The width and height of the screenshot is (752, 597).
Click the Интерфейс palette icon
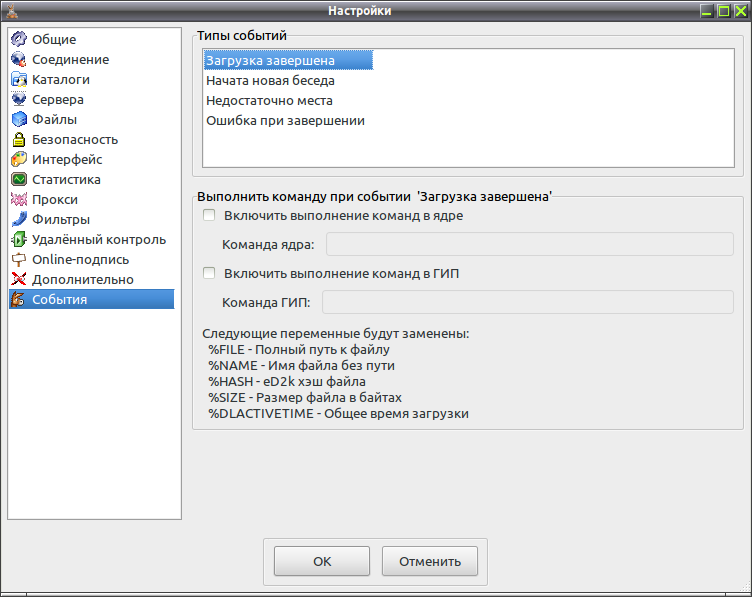point(19,159)
